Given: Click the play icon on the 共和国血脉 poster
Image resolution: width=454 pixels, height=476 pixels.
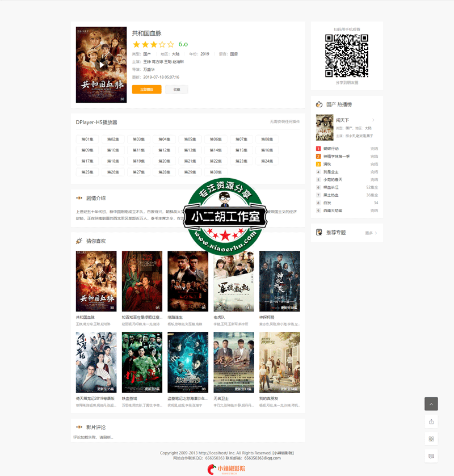Looking at the screenshot, I should coord(102,65).
